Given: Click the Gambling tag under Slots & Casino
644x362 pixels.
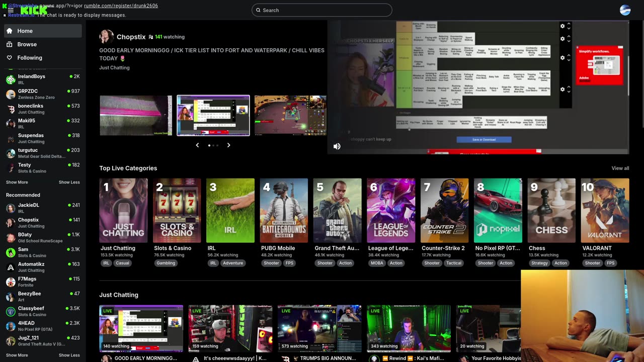Looking at the screenshot, I should (x=166, y=263).
